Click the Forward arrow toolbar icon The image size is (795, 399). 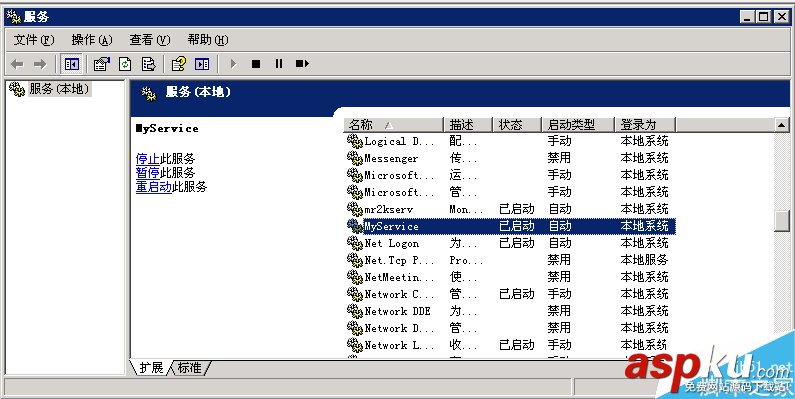click(x=40, y=64)
